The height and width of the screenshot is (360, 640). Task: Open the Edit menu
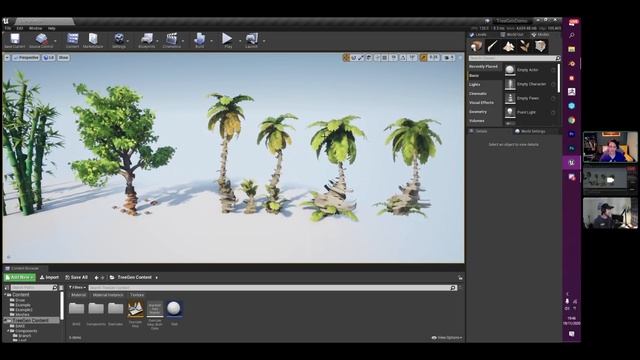[x=20, y=29]
